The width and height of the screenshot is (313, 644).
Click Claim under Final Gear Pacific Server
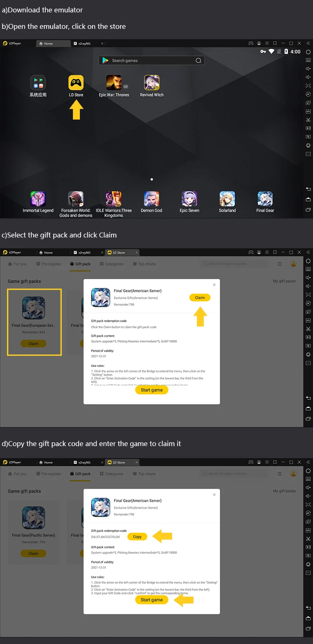click(x=33, y=554)
